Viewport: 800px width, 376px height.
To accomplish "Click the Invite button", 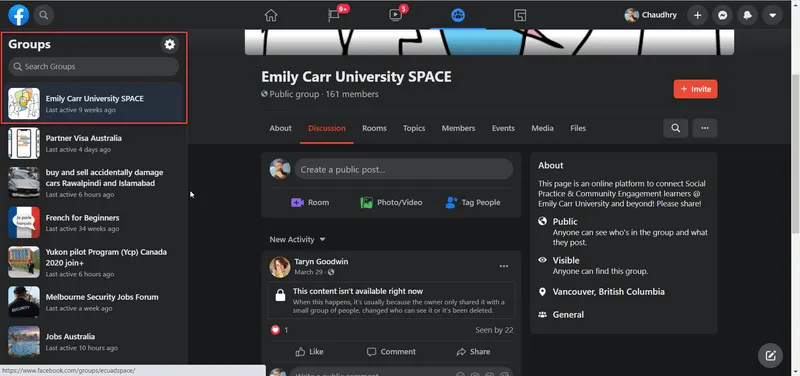I will click(x=695, y=89).
